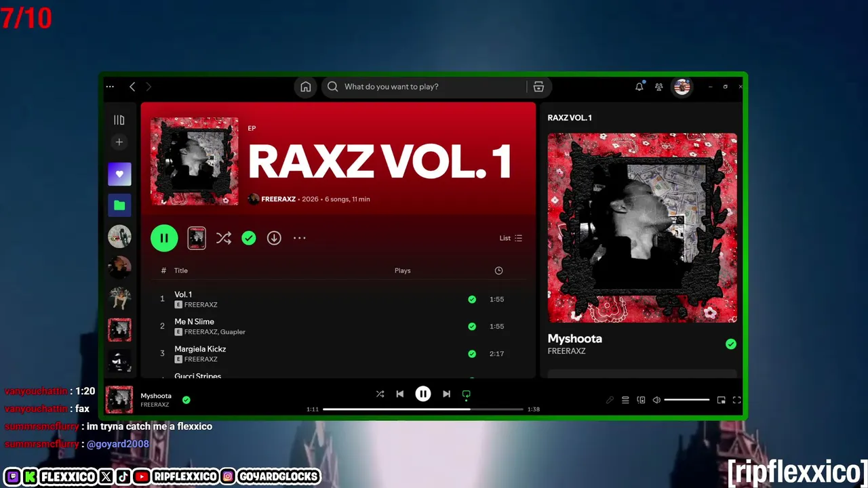
Task: Open FREERAXZ artist in the player bar
Action: tap(155, 405)
